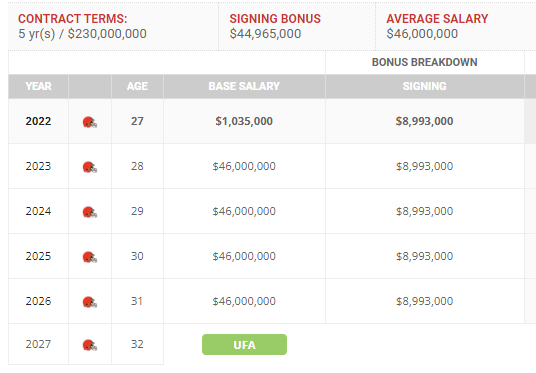This screenshot has width=536, height=373.
Task: Click the Browns helmet icon in 2025 row
Action: (x=90, y=257)
